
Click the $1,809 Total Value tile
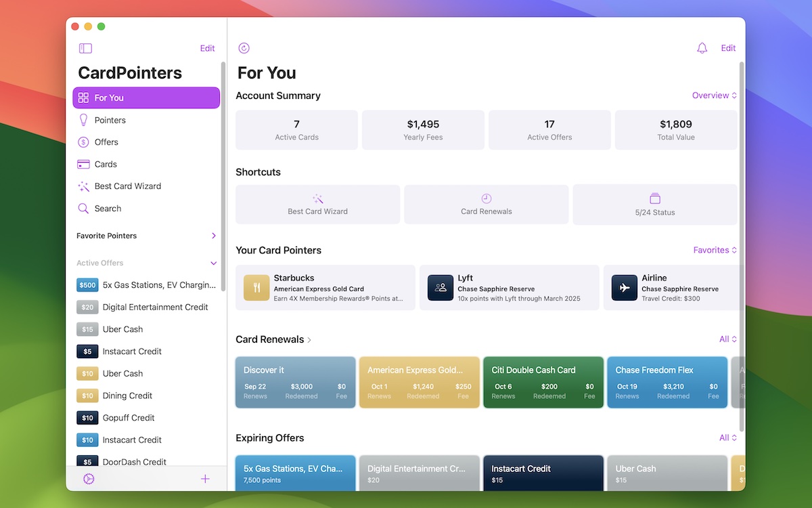676,130
